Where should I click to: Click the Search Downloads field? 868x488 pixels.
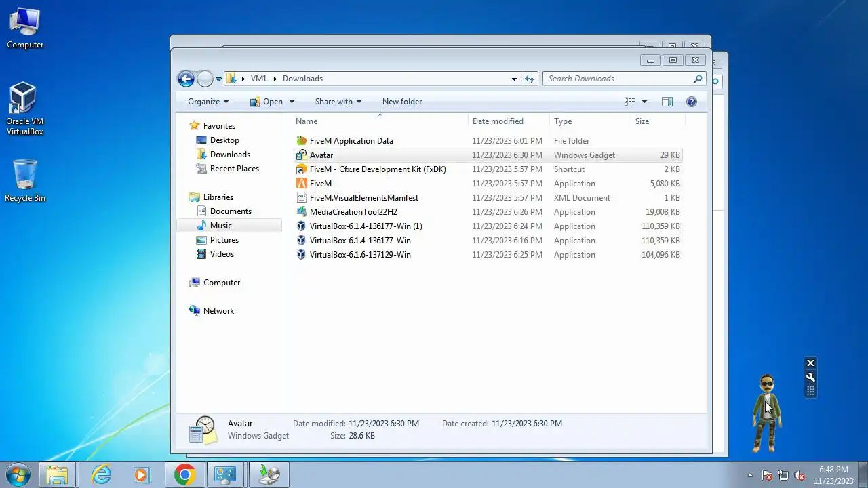[x=624, y=79]
